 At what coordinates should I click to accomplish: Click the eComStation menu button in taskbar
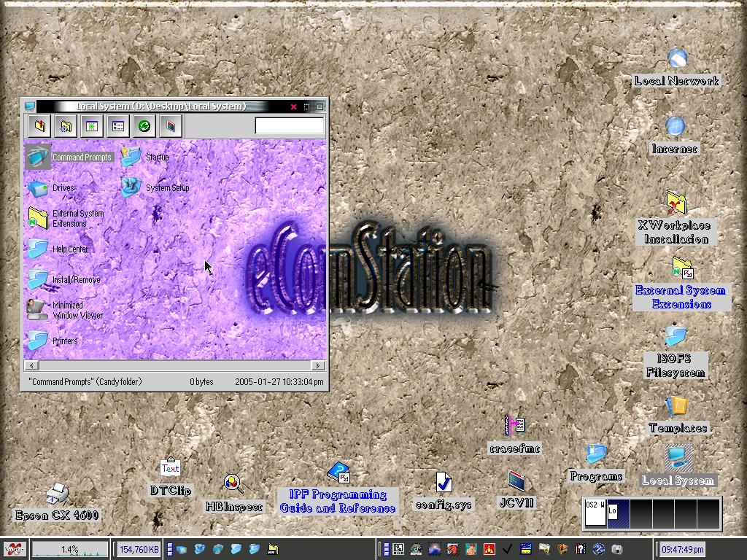(x=13, y=549)
